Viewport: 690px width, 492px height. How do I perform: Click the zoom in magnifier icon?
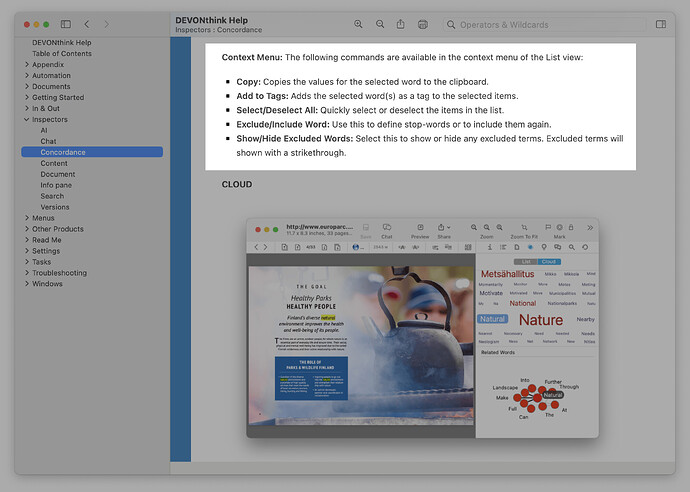coord(359,24)
